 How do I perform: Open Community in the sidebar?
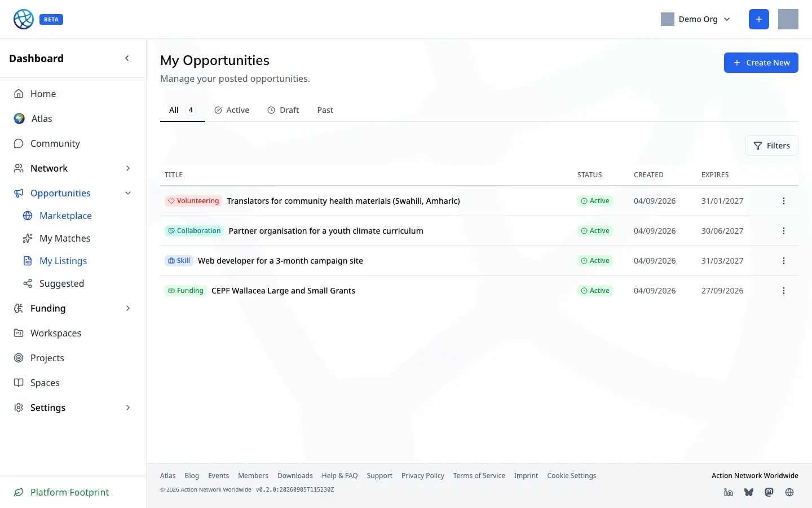point(73,143)
